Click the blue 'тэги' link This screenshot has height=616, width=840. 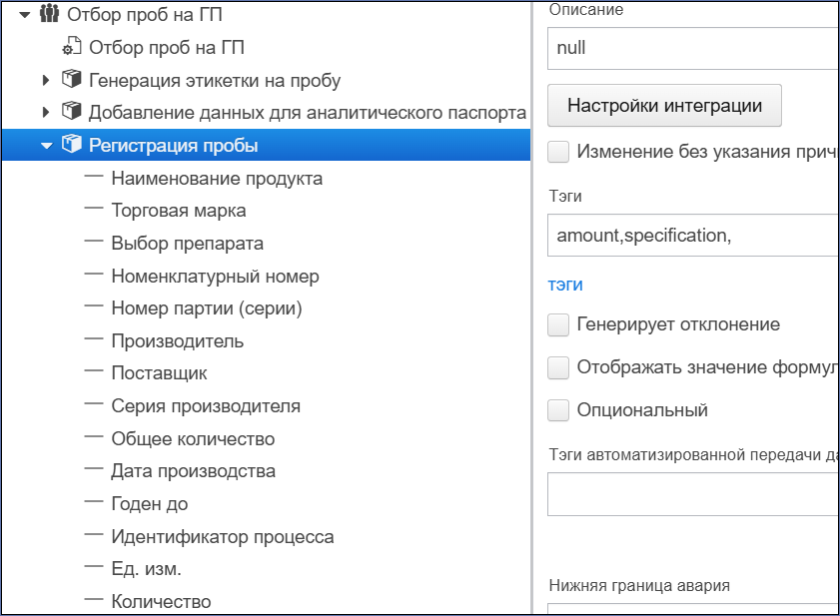coord(565,285)
